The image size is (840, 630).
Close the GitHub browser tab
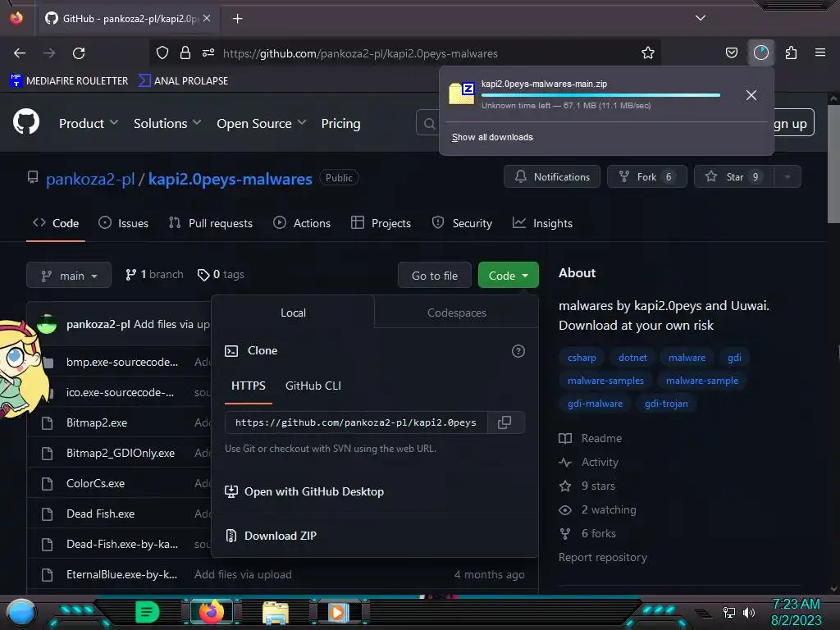(207, 18)
